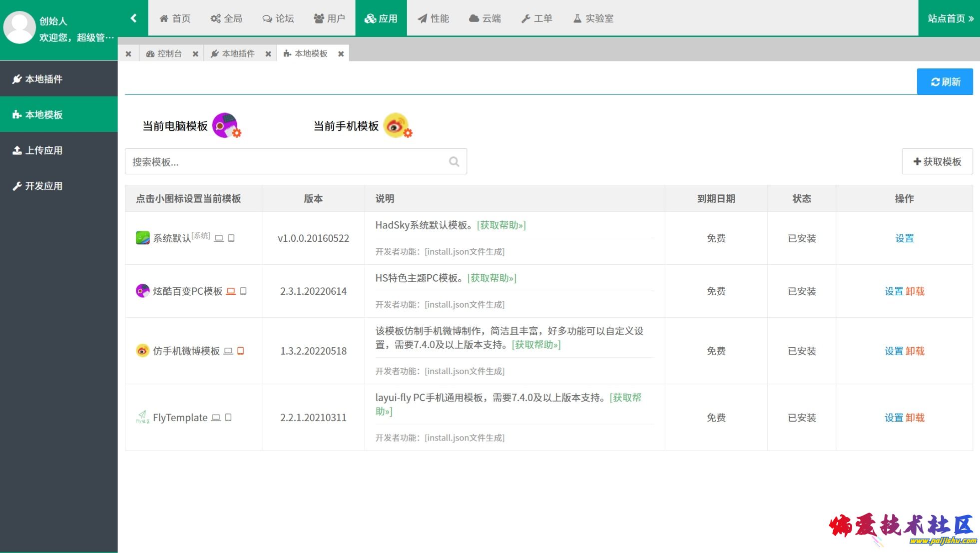Set 炫酷百变PC模板 as mobile template via phone icon
980x553 pixels.
click(243, 291)
